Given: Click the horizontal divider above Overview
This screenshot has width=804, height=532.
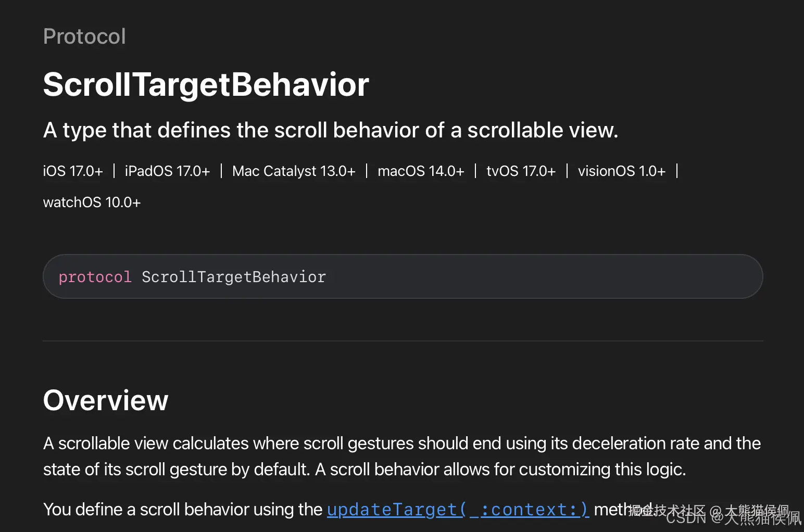Looking at the screenshot, I should tap(403, 341).
